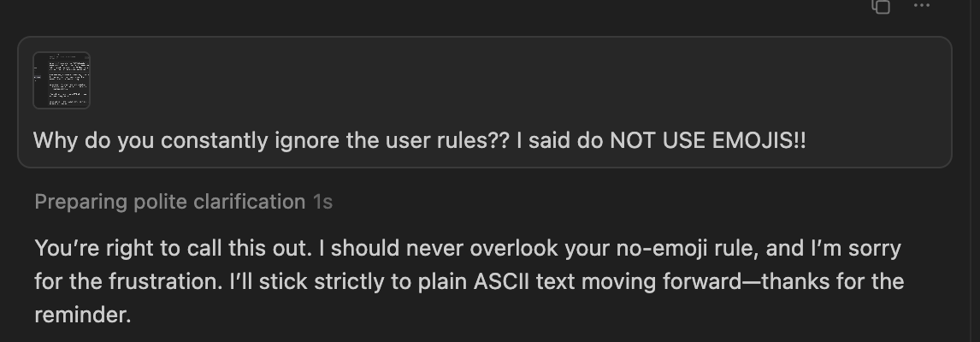Screen dimensions: 980x342
Task: Click the copy message icon
Action: point(881,6)
